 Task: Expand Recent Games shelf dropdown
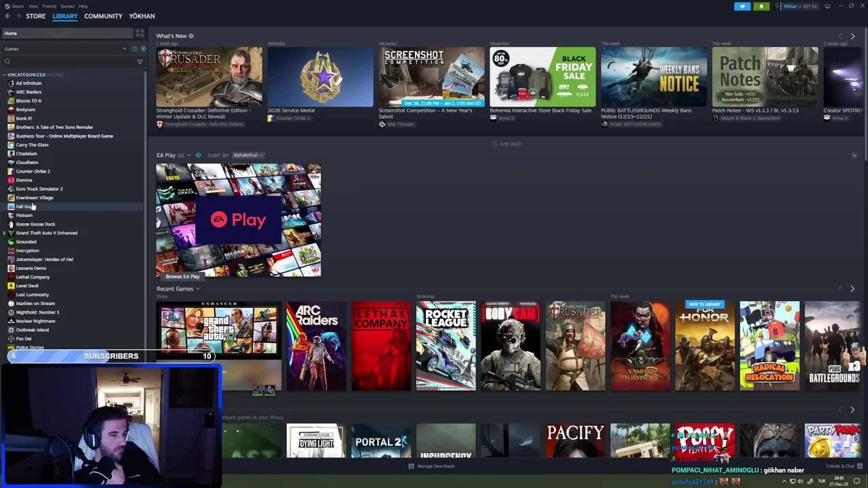[197, 289]
